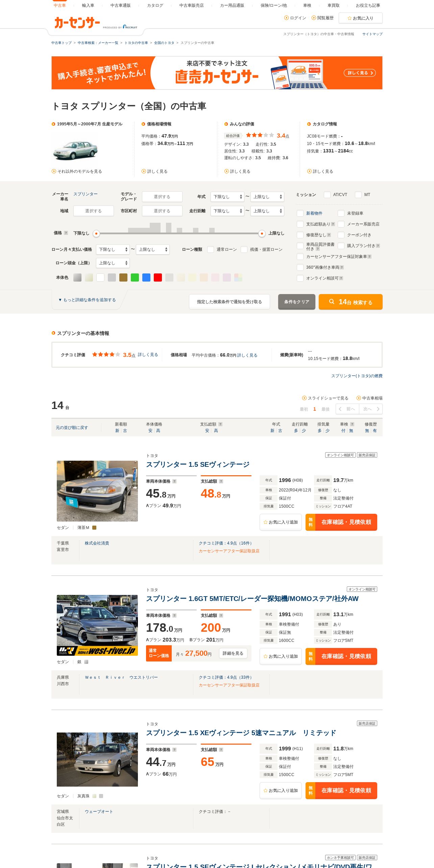Check the 残価・据置ローン checkbox
This screenshot has height=868, width=434.
tap(244, 249)
